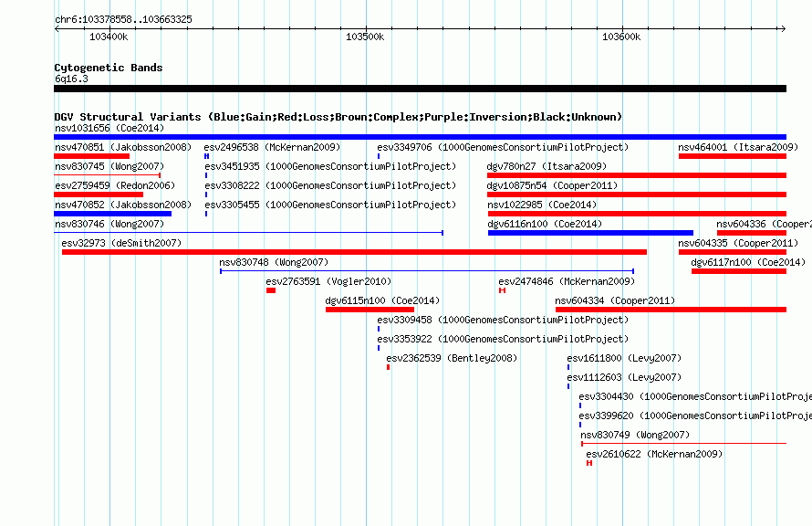Select the dgv6115n100 red loss bar
The image size is (812, 526).
370,310
